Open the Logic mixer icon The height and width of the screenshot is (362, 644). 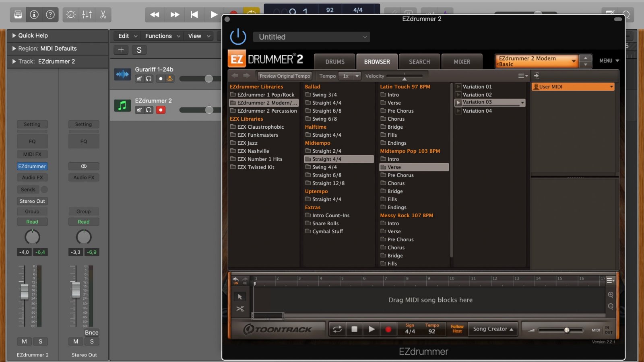coord(87,15)
